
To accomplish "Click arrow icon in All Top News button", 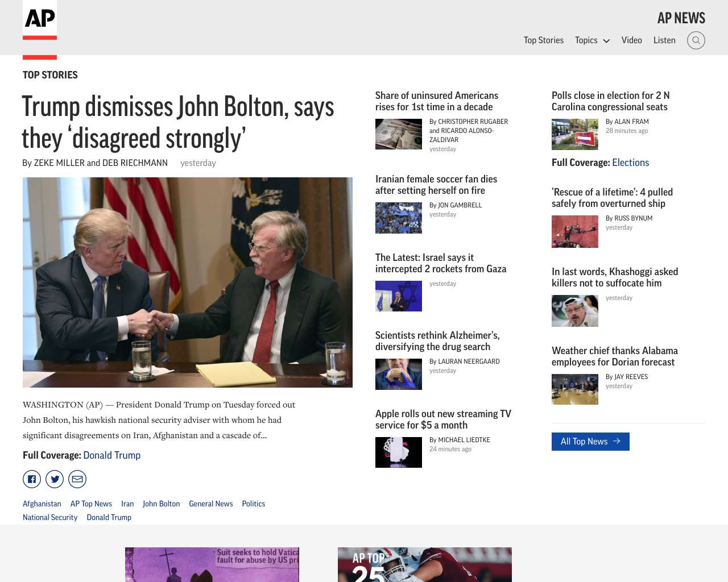I will 617,441.
